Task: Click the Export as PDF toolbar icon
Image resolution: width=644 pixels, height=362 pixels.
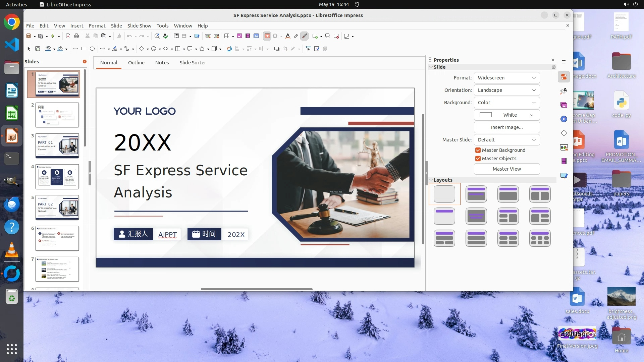Action: (x=68, y=36)
